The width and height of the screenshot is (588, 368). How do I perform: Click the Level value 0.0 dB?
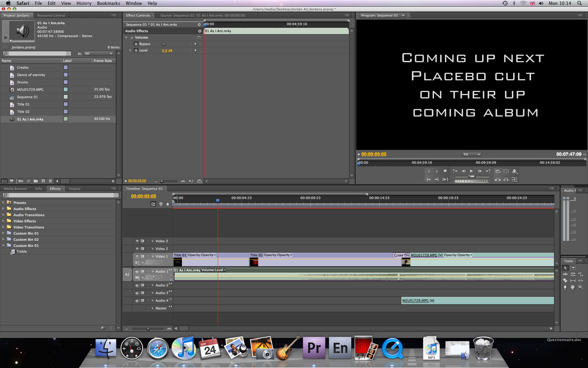pos(167,51)
